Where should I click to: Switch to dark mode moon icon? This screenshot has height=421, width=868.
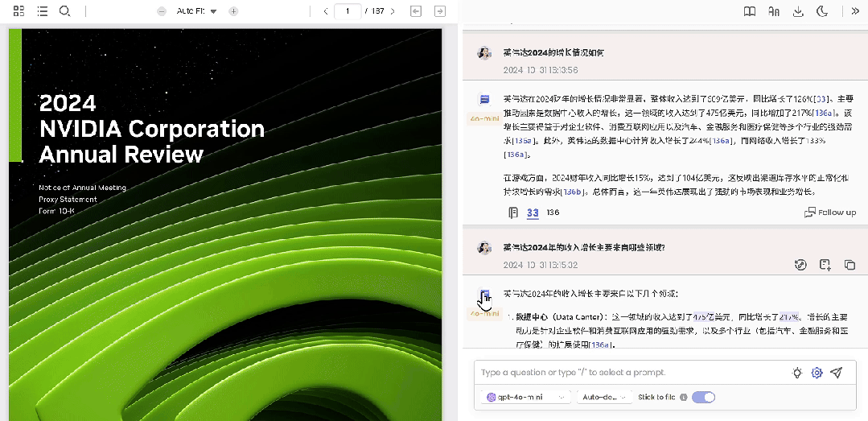coord(823,11)
